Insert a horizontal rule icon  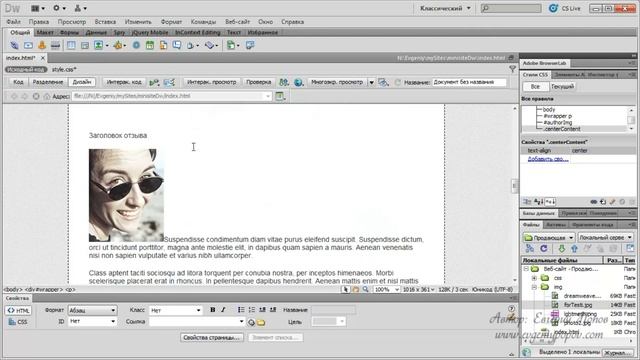[x=55, y=45]
